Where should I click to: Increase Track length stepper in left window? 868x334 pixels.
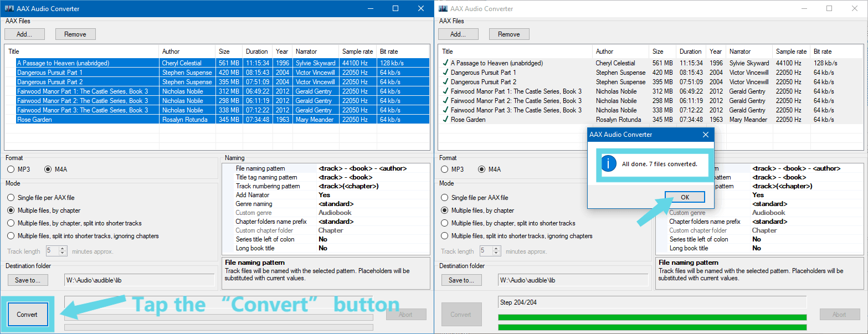pos(63,249)
